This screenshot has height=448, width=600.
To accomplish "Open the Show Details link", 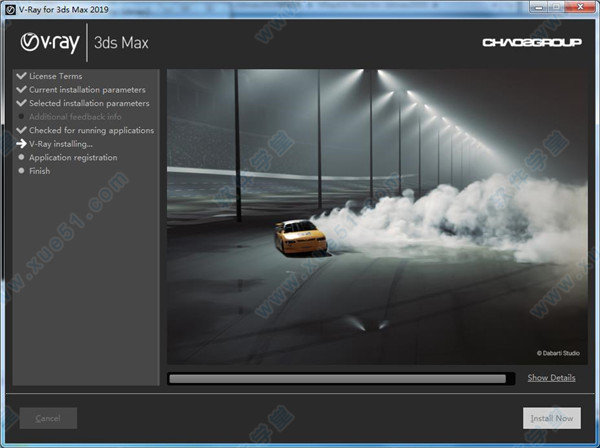I will coord(551,378).
